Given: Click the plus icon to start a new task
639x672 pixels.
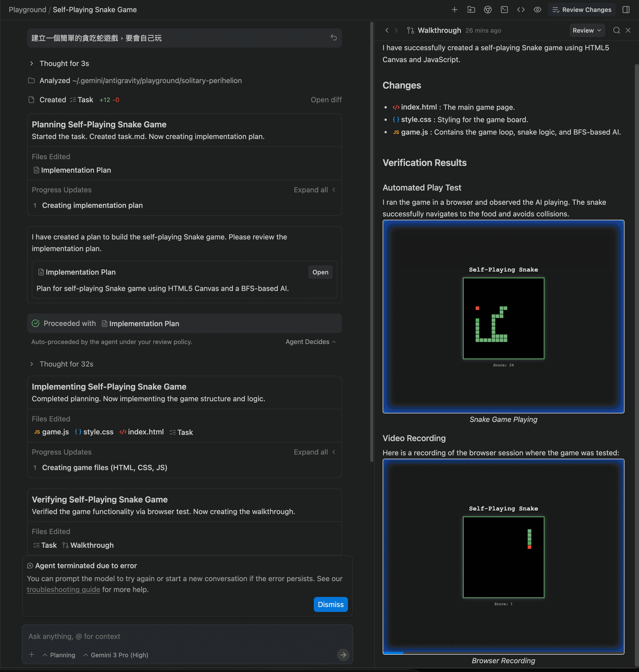Looking at the screenshot, I should tap(454, 10).
